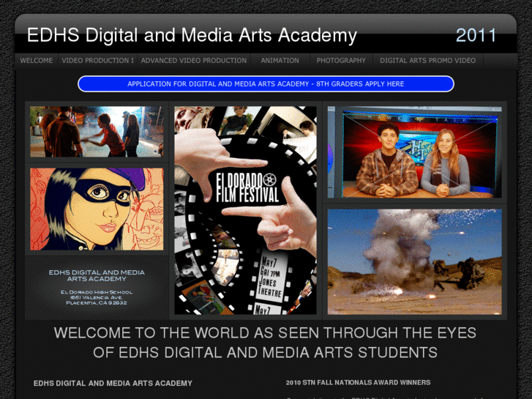Click the EDHS Digital and Media Arts Academy title
532x399 pixels.
coord(192,35)
